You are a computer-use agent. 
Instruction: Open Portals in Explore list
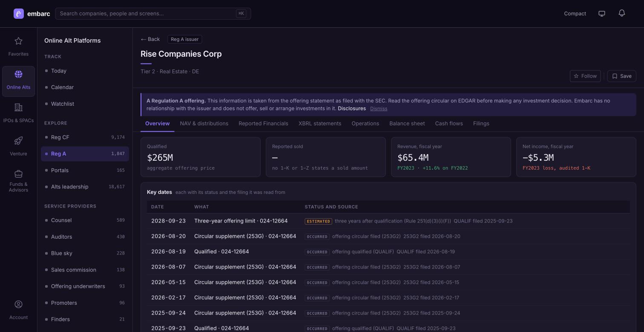(85, 170)
